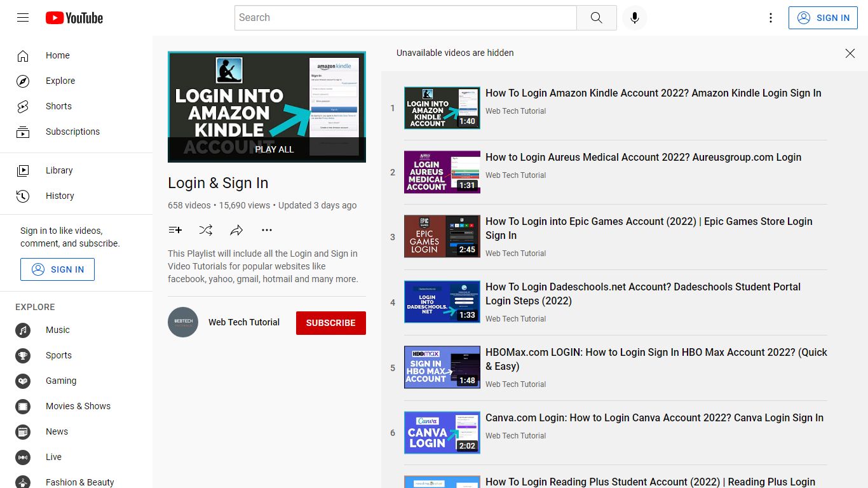Click Web Tech Tutorial under Canva video
The width and height of the screenshot is (868, 488).
coord(515,436)
